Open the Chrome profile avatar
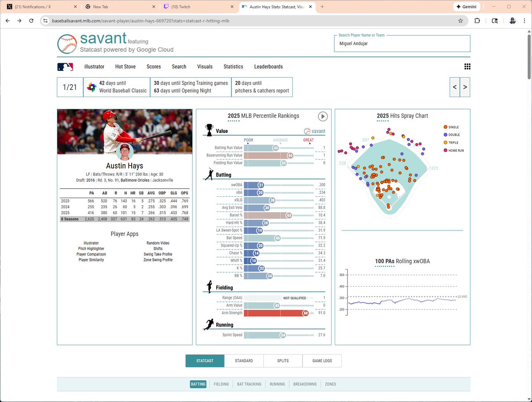 click(x=512, y=21)
